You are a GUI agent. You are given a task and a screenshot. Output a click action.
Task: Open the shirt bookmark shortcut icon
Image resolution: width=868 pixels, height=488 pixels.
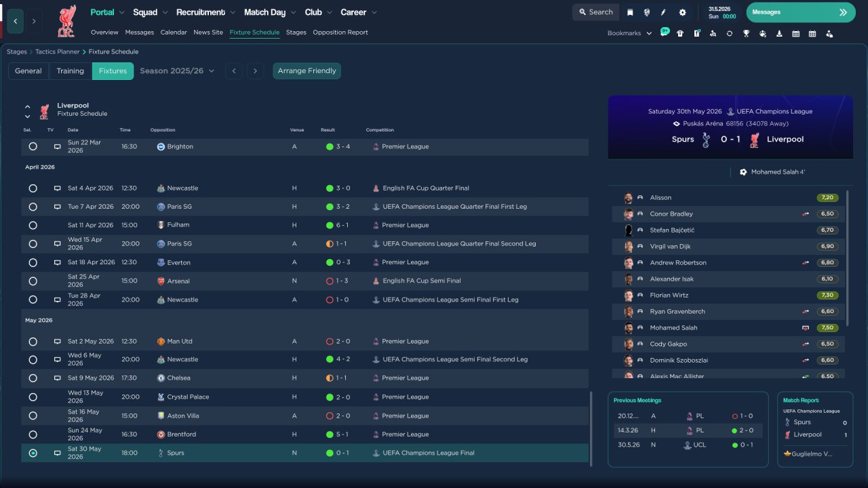(x=680, y=33)
